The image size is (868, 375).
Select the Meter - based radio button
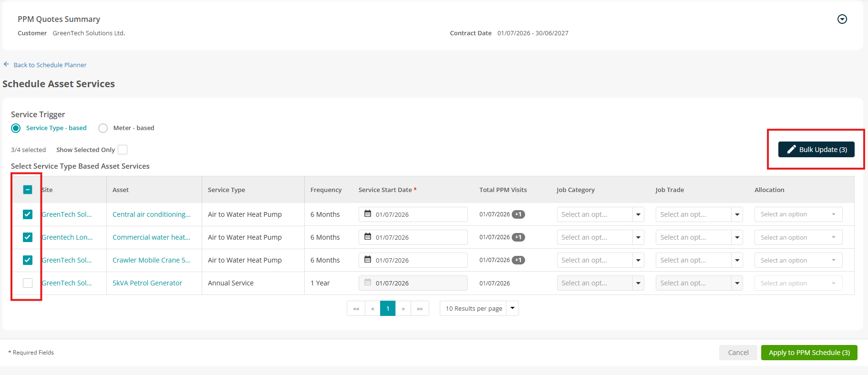point(103,128)
